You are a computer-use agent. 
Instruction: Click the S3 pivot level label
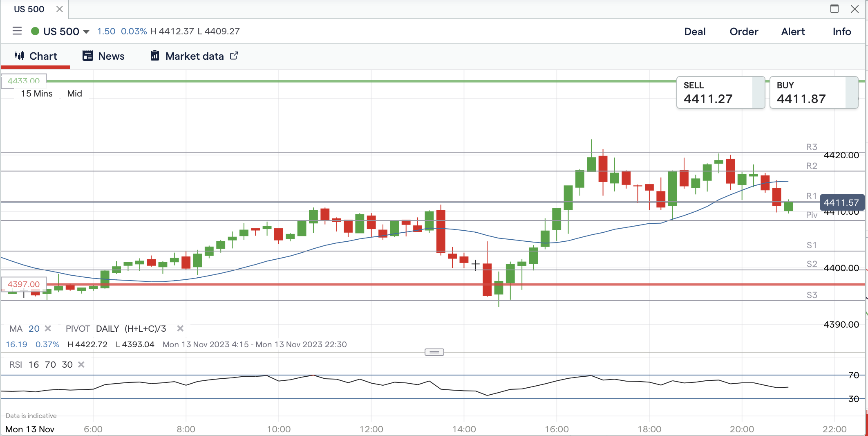click(812, 295)
